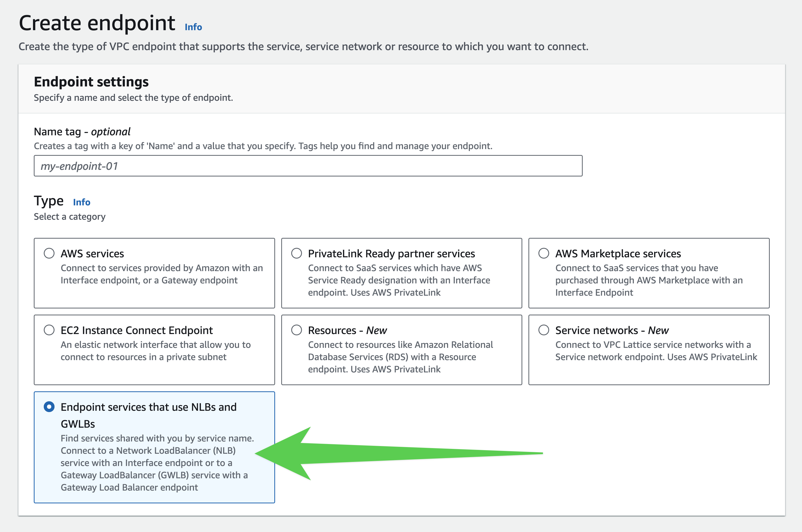Click the 'Connect to resources like Amazon Relational' description
802x532 pixels.
[400, 357]
